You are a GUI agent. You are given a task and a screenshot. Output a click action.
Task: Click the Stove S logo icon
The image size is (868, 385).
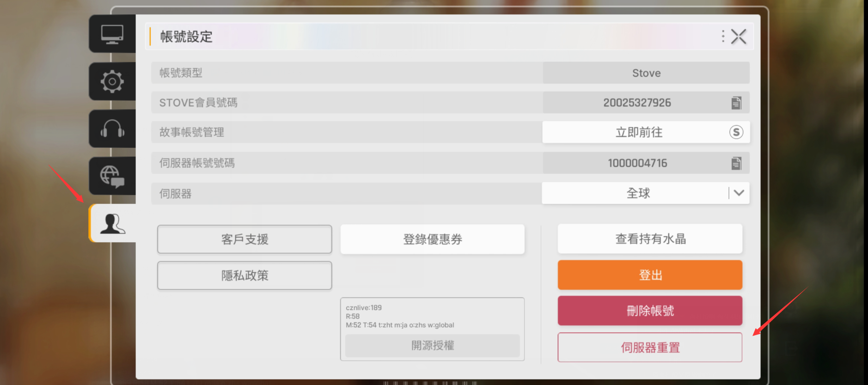tap(736, 132)
